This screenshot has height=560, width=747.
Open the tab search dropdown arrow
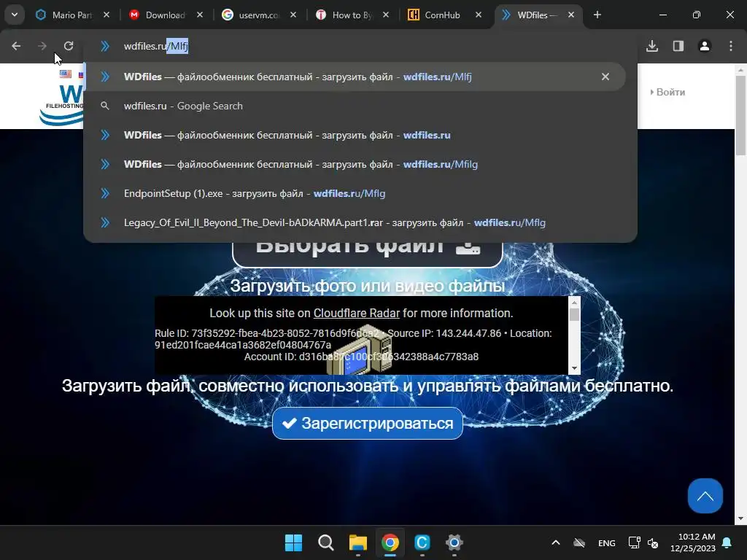(x=15, y=15)
